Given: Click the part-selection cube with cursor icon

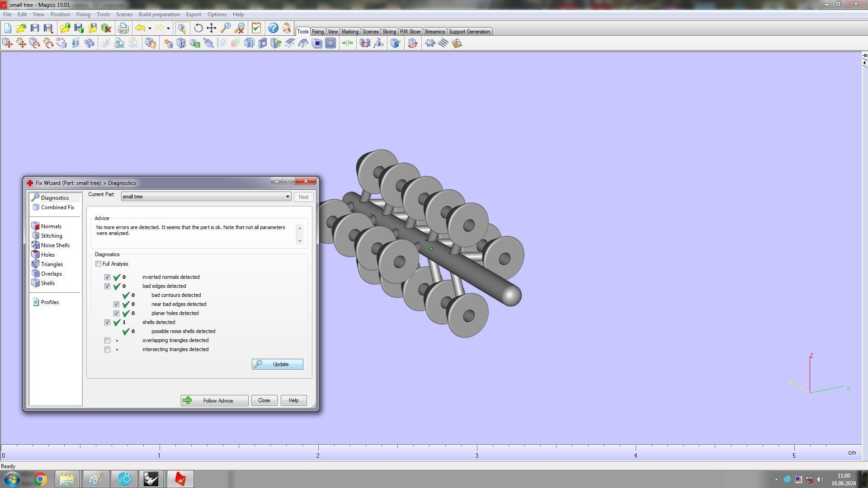Looking at the screenshot, I should [x=182, y=28].
